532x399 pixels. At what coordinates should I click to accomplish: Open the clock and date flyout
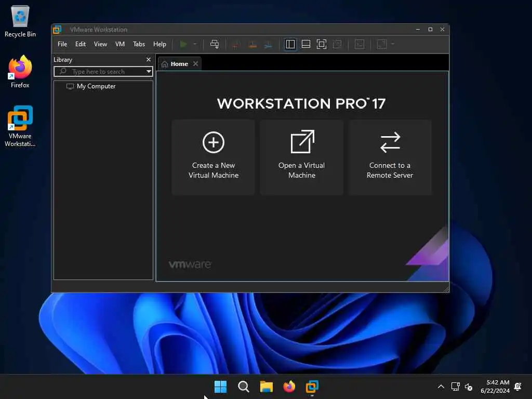coord(495,387)
